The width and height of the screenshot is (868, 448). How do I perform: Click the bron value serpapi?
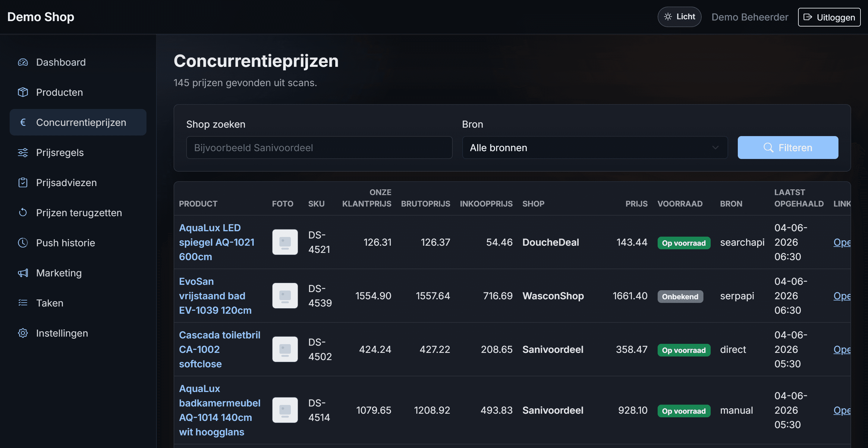point(737,296)
